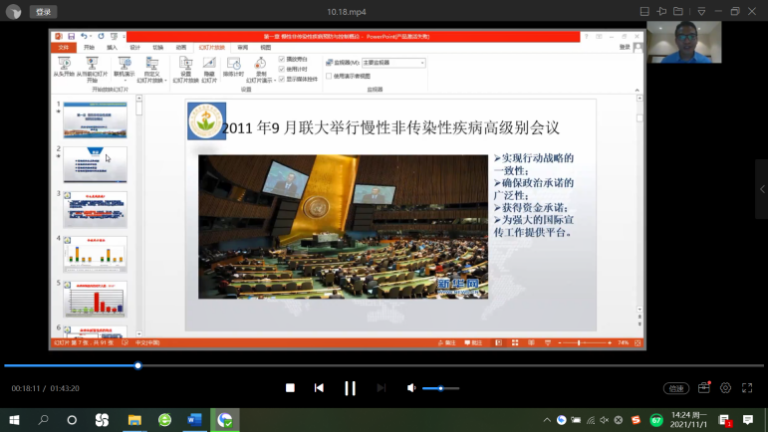
Task: Enter fullscreen mode in the player
Action: point(747,388)
